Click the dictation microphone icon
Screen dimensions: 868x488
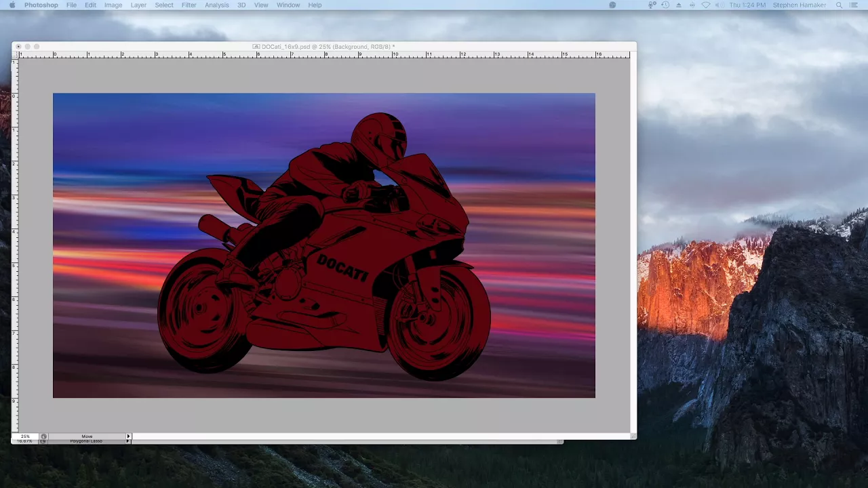[652, 5]
